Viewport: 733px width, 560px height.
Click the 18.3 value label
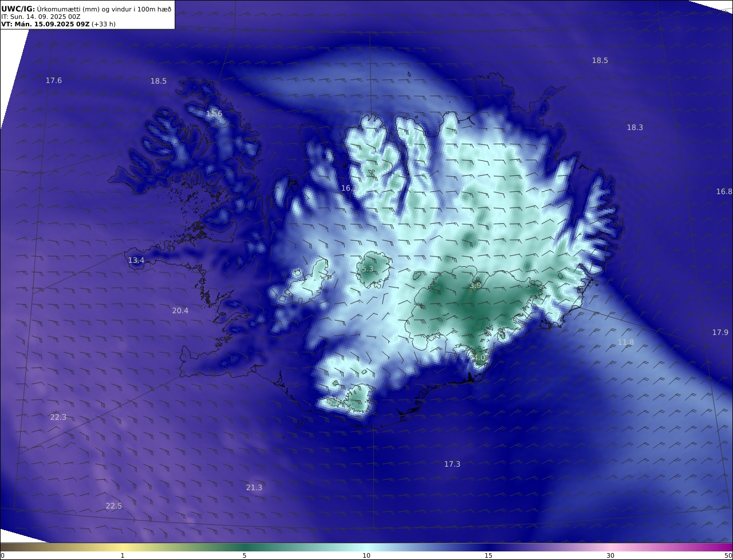635,128
